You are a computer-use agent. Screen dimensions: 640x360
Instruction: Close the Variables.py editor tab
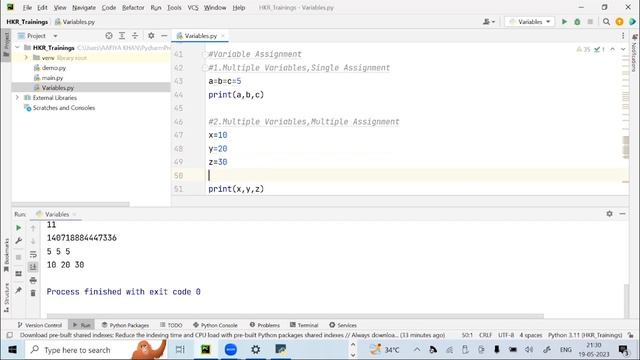tap(223, 36)
